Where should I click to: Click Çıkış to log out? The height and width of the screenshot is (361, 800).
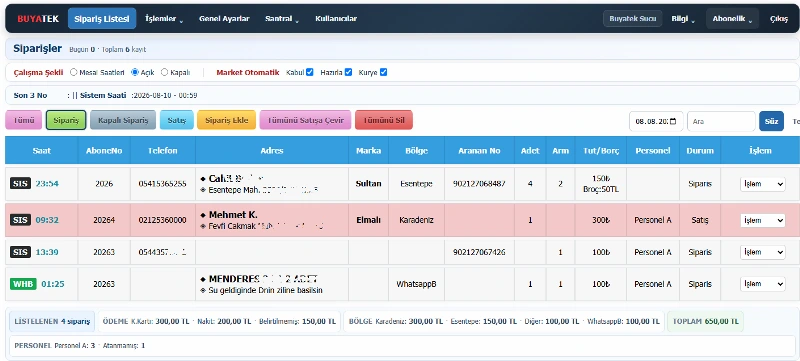click(779, 19)
